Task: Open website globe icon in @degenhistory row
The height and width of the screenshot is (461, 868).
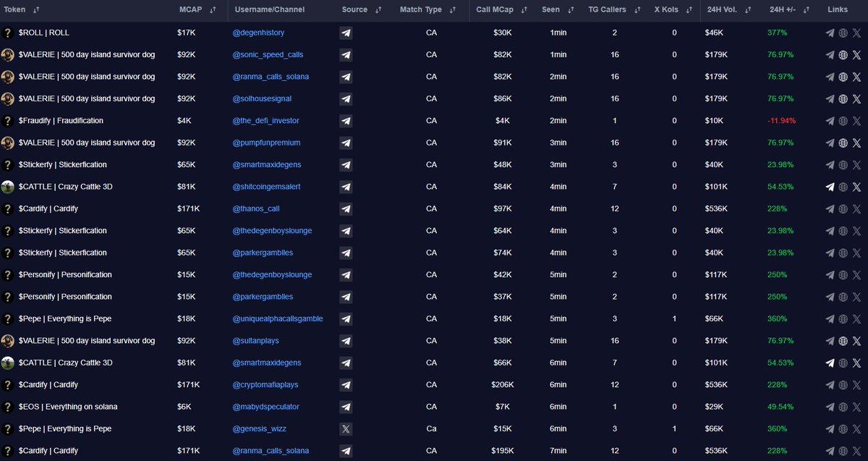Action: [843, 33]
